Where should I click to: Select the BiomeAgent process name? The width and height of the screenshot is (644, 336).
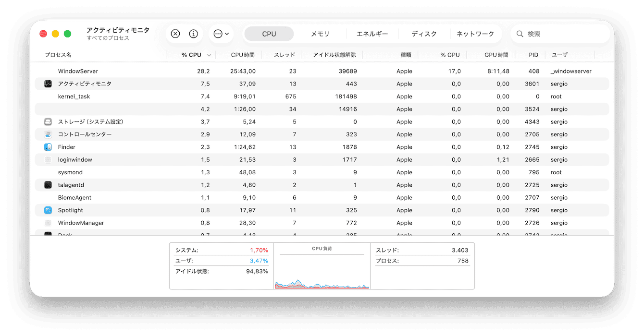pos(74,197)
